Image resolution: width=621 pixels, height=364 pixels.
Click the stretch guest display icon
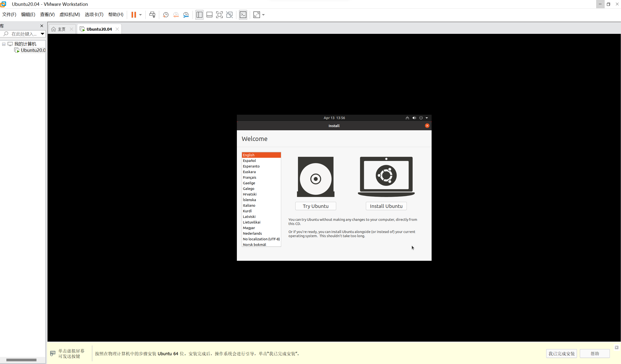click(x=257, y=15)
